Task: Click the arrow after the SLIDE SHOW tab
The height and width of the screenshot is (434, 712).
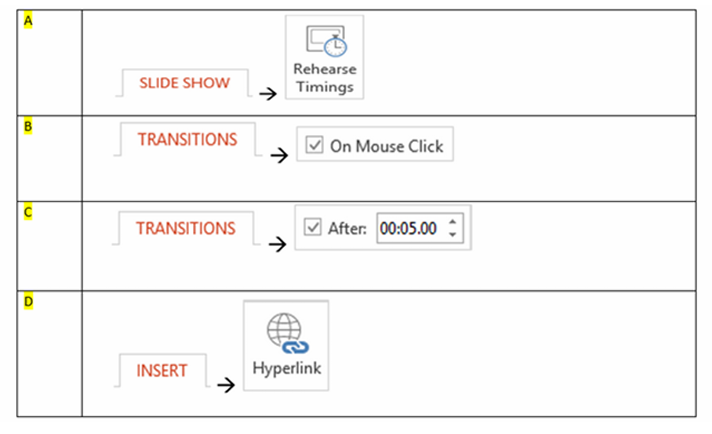Action: point(267,93)
